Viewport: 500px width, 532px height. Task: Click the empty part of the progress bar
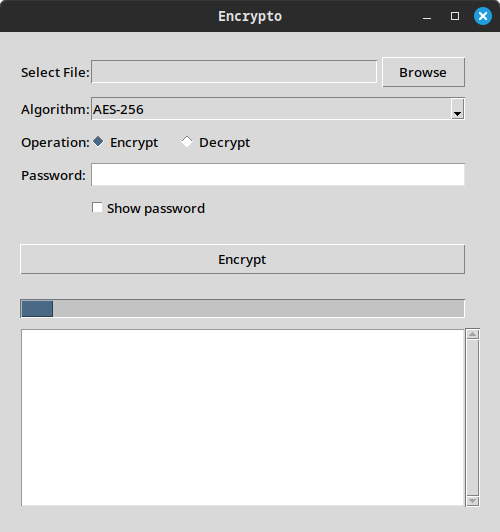click(258, 309)
